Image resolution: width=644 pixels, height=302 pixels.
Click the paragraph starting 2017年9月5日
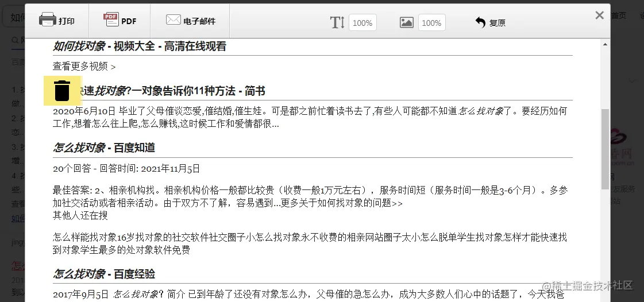pos(308,294)
